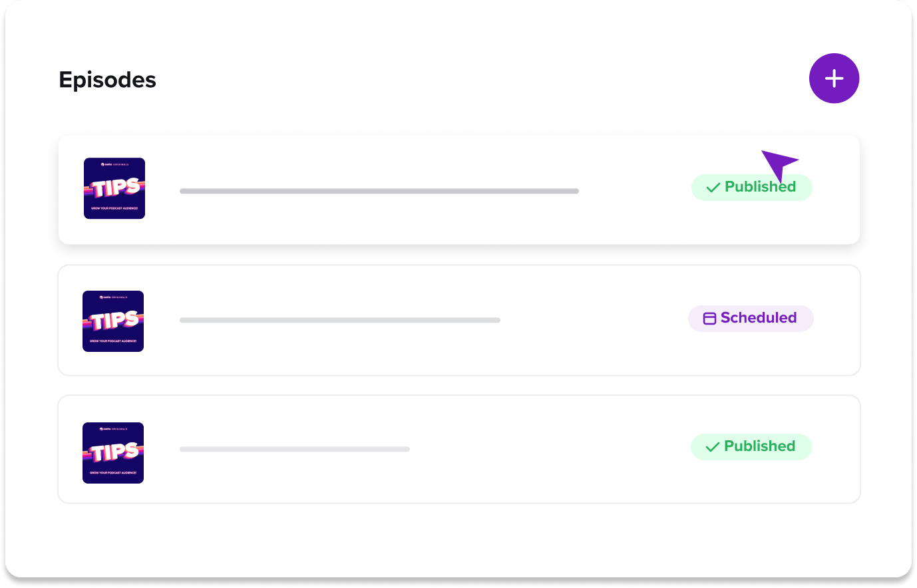Click checkmark icon in bottom episode's Published badge
This screenshot has width=917, height=588.
tap(712, 447)
